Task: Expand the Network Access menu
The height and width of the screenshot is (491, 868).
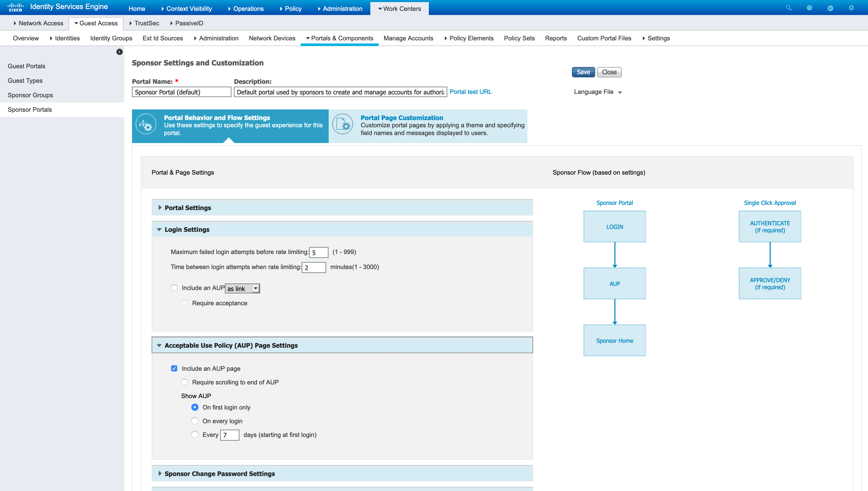Action: click(x=38, y=23)
